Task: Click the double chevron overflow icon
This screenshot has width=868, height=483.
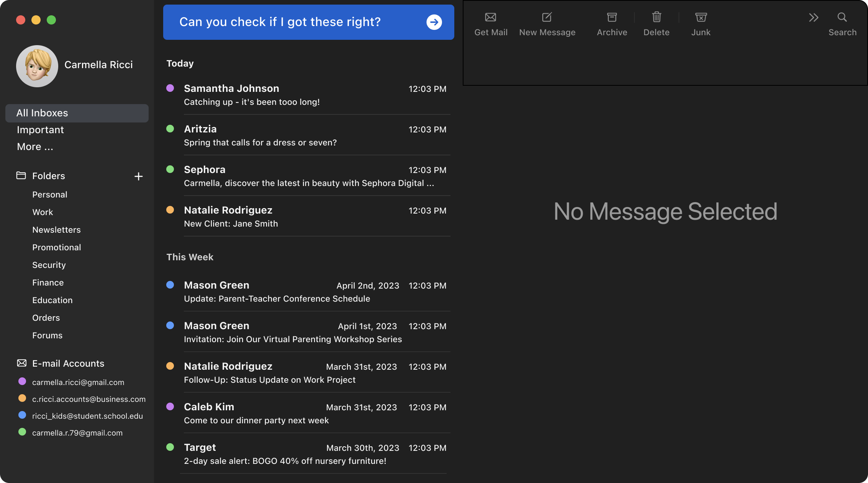Action: 813,17
